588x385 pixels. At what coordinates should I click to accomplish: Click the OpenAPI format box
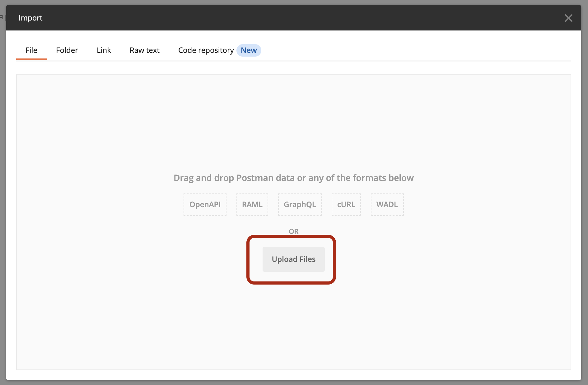[205, 205]
